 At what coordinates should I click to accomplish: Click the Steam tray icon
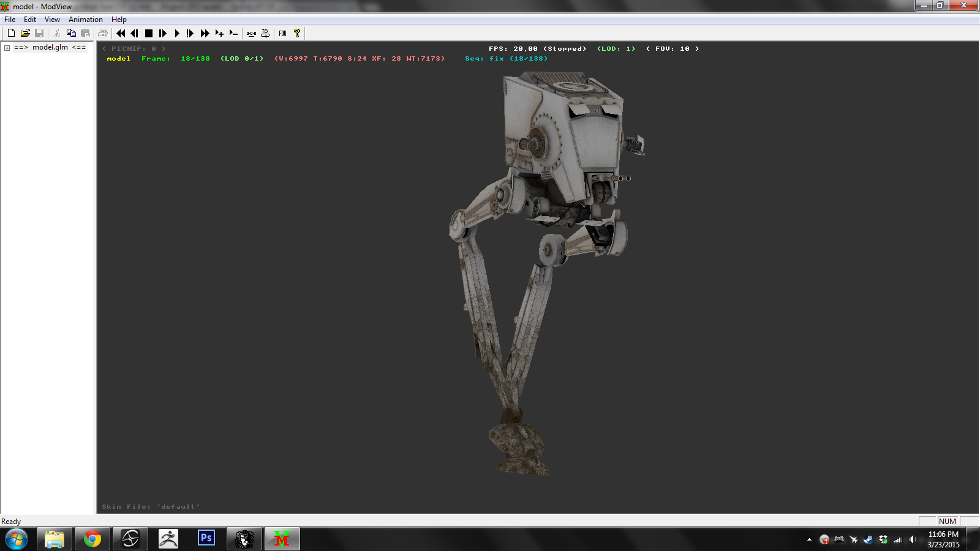(868, 539)
